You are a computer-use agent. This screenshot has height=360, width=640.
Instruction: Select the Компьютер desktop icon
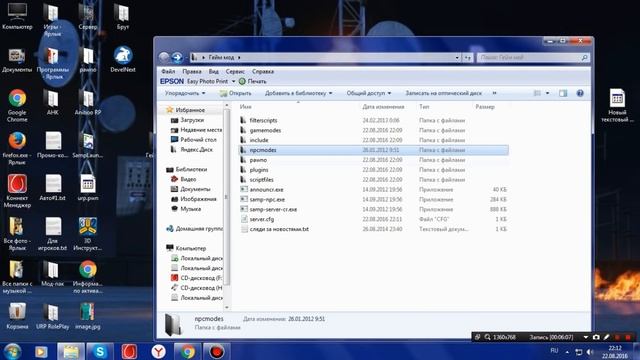click(x=17, y=16)
